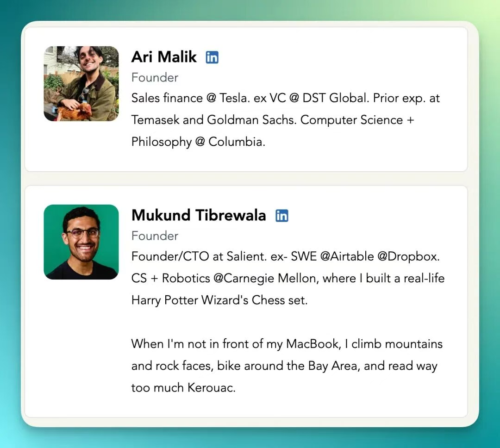The height and width of the screenshot is (448, 500).
Task: Click Temasek in Ari's bio
Action: (155, 120)
